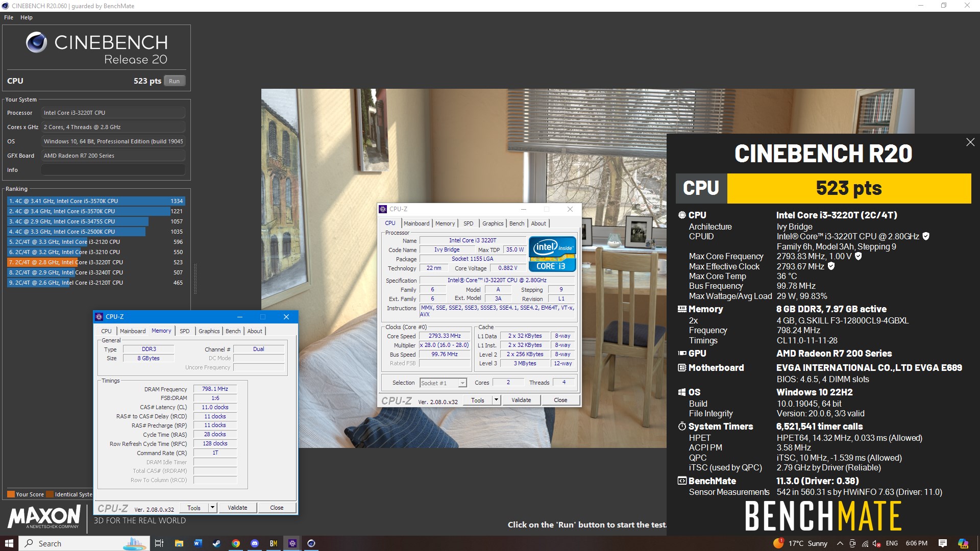The width and height of the screenshot is (980, 551).
Task: Open the Socket #1 selection dropdown
Action: pos(443,383)
